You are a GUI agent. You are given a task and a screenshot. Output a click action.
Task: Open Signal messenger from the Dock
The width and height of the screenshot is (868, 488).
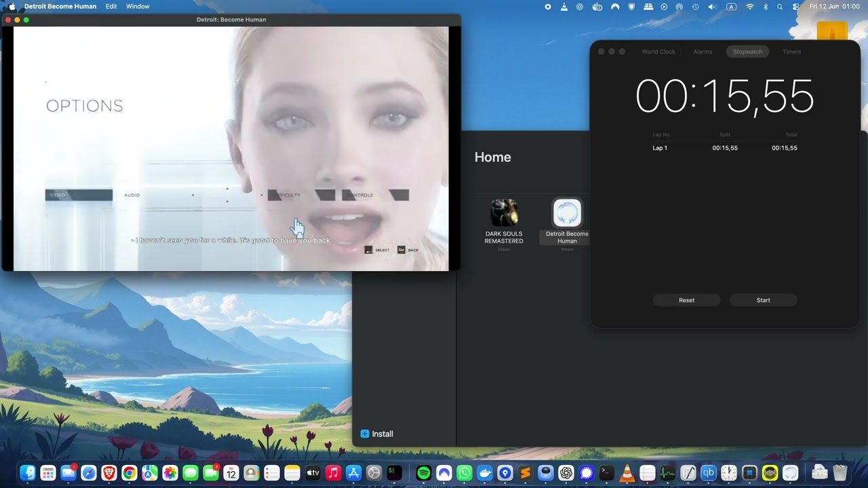click(x=587, y=473)
